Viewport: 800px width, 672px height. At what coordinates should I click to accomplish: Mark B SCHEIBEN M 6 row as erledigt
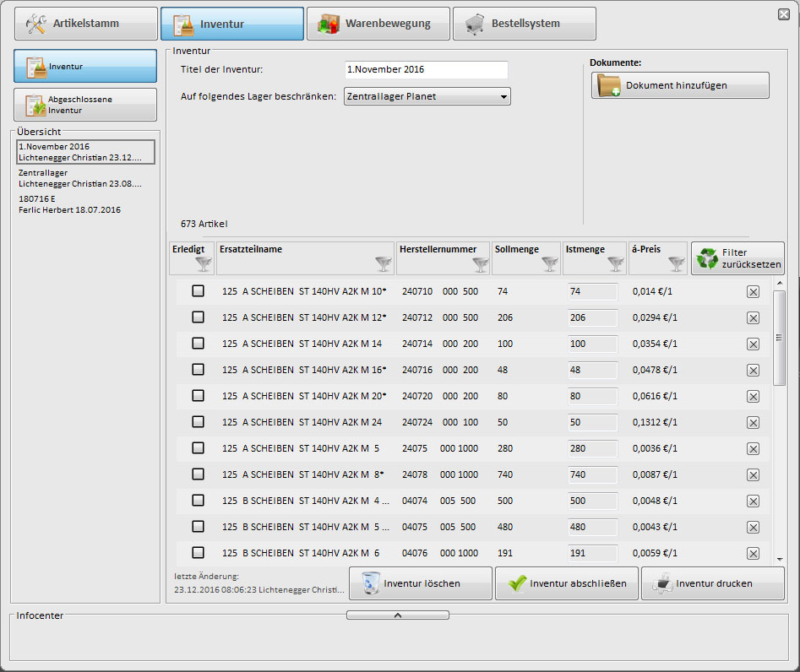[x=199, y=553]
